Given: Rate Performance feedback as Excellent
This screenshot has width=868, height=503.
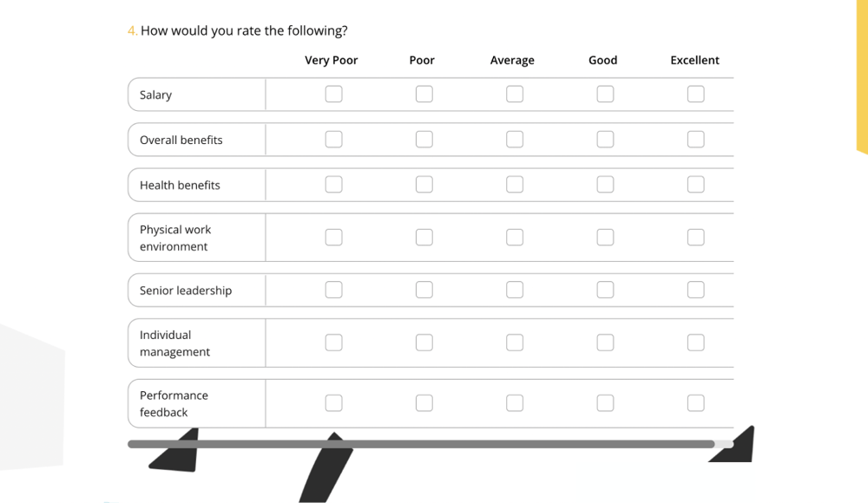Looking at the screenshot, I should 695,402.
